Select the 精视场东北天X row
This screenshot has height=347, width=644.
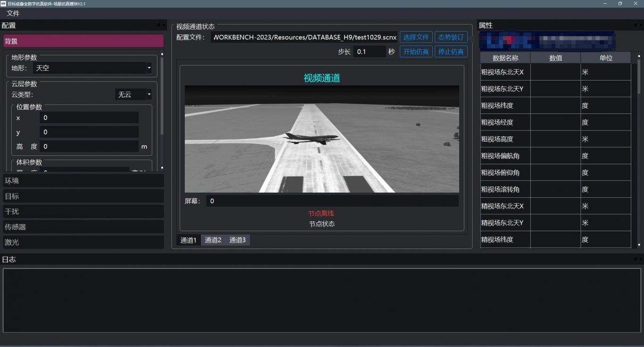(x=555, y=206)
